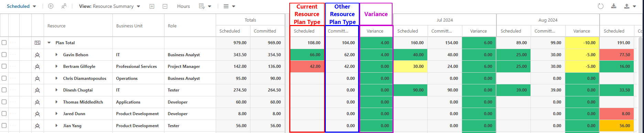Click Dinesh Chugtai's 274.50 scheduled total
Screen dimensions: 644x133
pyautogui.click(x=233, y=90)
